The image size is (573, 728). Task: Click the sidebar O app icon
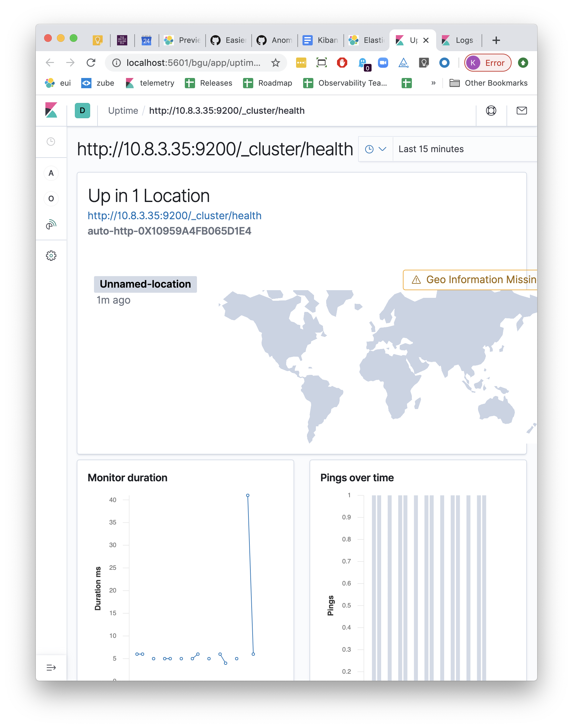pyautogui.click(x=51, y=198)
